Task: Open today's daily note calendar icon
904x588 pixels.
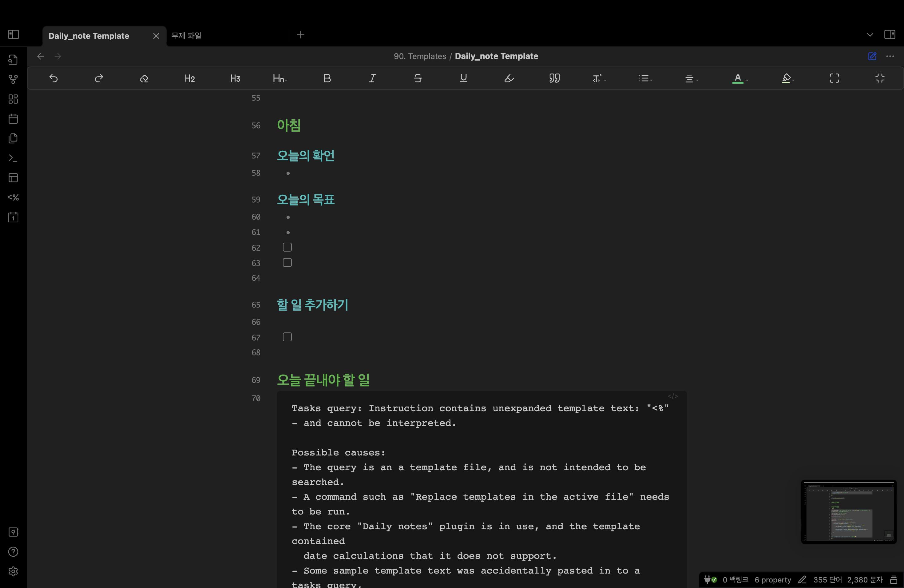Action: (x=13, y=119)
